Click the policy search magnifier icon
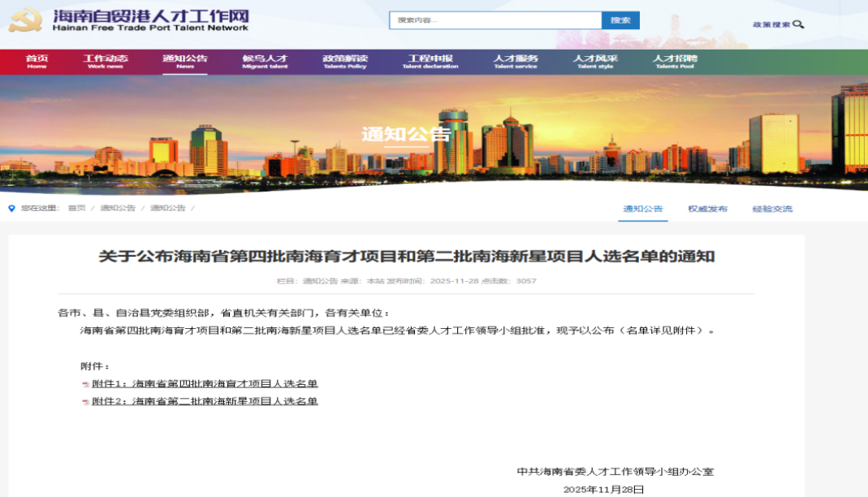Screen dimensions: 868x497 (x=799, y=24)
